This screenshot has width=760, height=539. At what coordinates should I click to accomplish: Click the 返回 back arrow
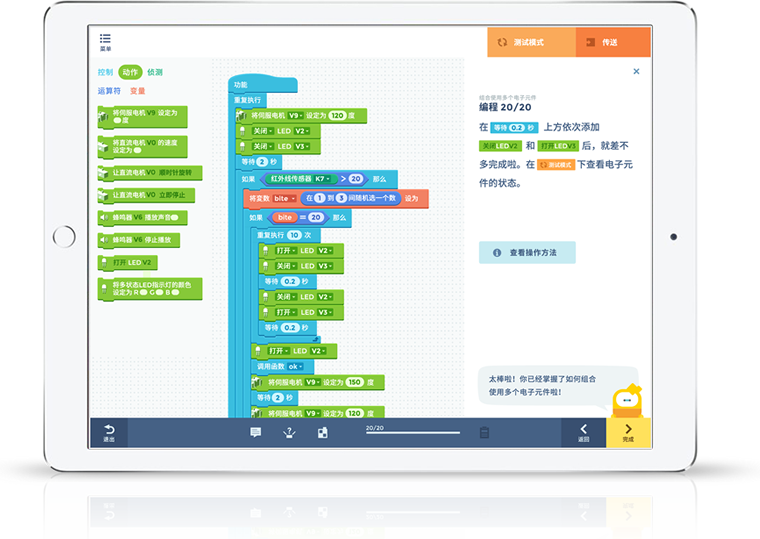click(584, 432)
